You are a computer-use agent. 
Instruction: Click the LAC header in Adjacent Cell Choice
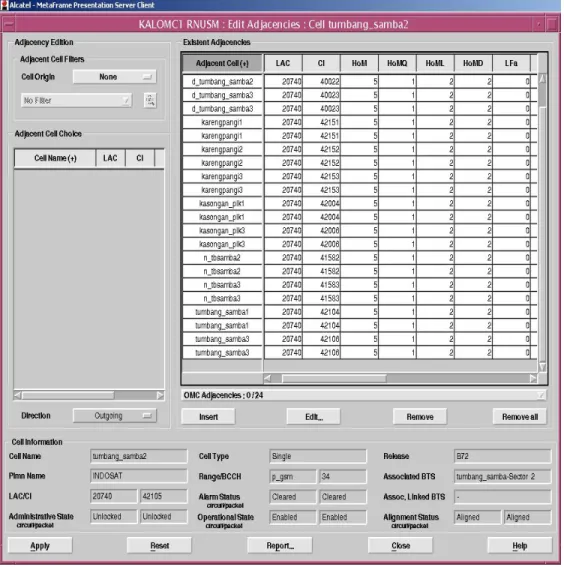pos(110,158)
